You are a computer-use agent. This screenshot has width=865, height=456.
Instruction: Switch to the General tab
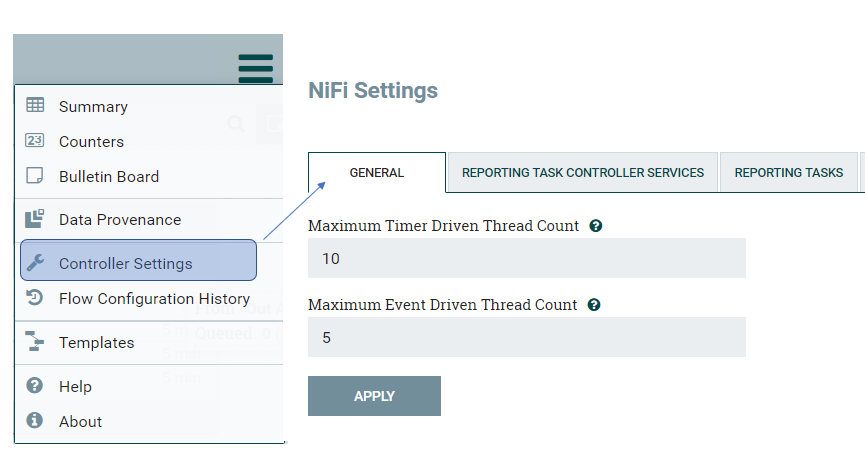click(x=377, y=173)
